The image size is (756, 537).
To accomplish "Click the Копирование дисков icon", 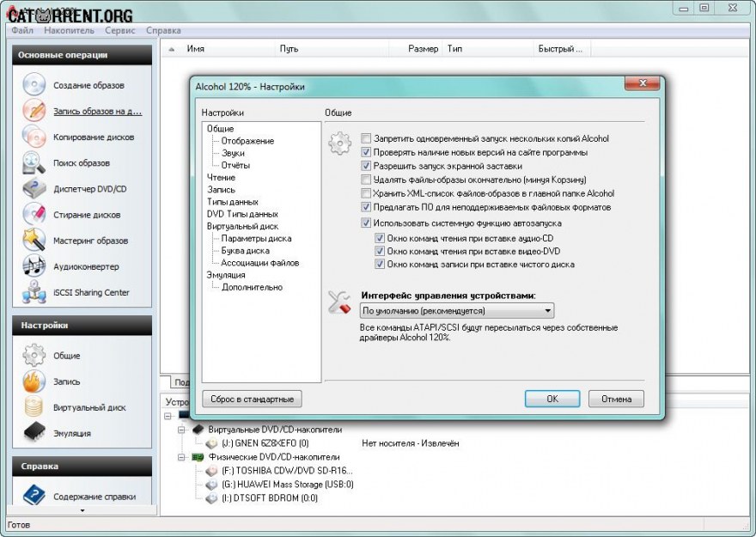I will (34, 137).
